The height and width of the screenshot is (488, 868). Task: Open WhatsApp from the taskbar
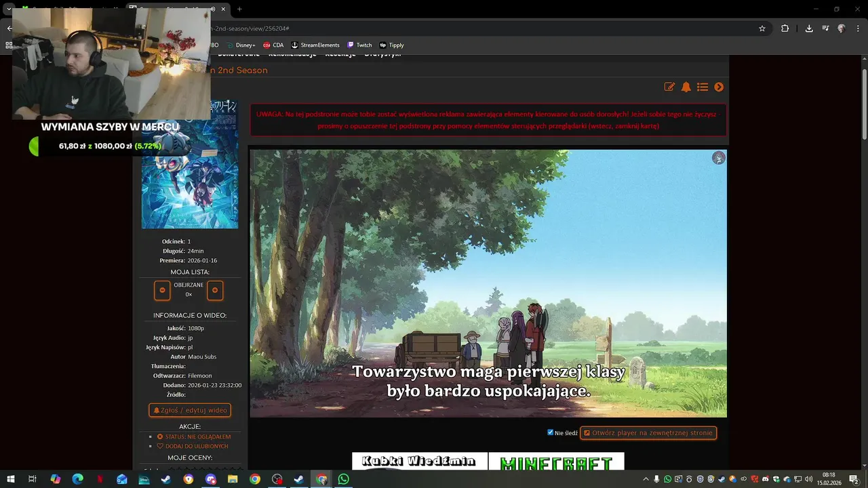[344, 479]
